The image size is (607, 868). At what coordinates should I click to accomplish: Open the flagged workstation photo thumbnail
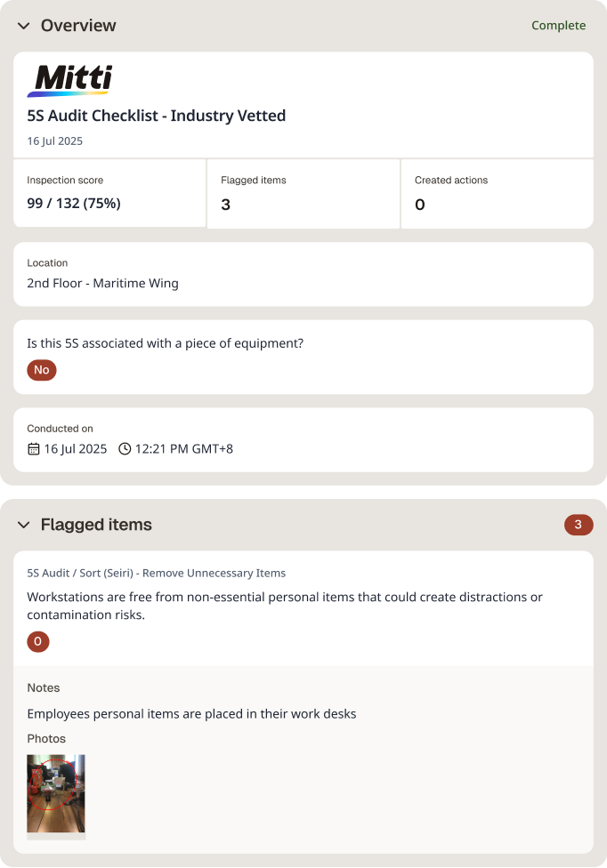pos(56,793)
